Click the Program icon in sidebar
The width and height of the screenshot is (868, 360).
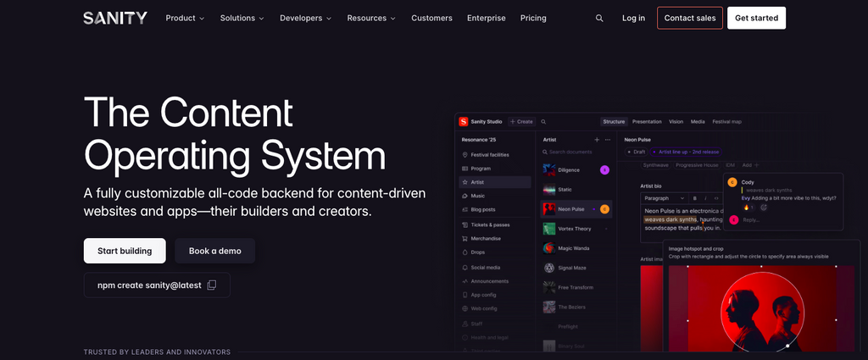pyautogui.click(x=465, y=169)
